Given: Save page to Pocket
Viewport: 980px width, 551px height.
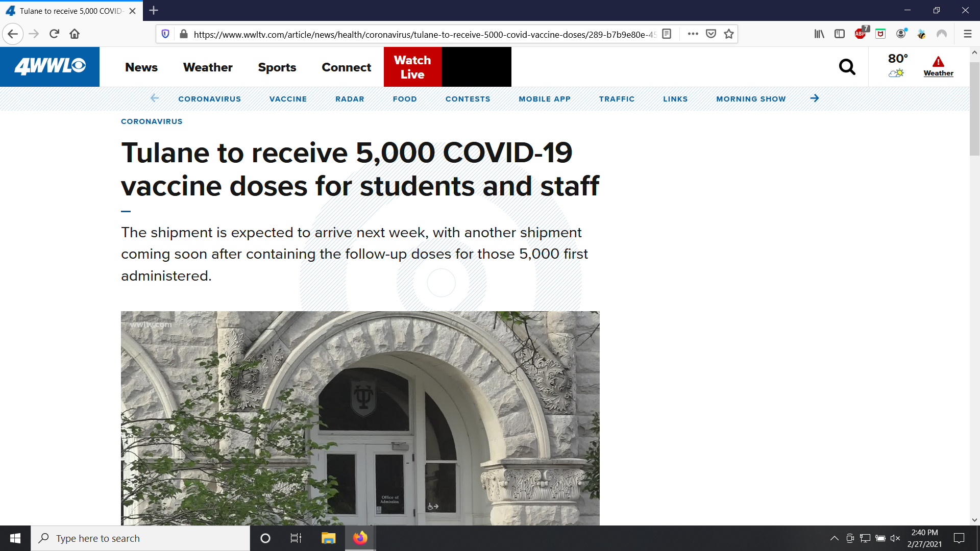Looking at the screenshot, I should (710, 34).
